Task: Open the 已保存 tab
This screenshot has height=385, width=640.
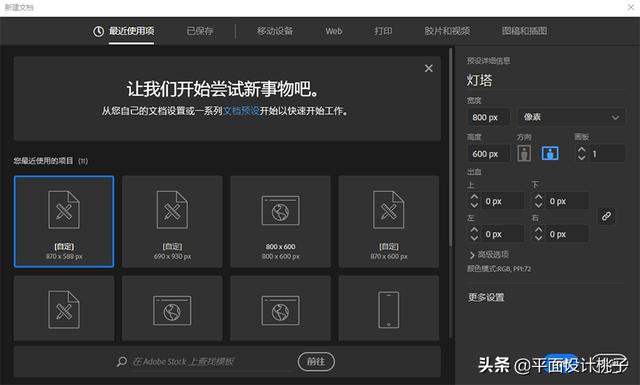Action: click(200, 31)
